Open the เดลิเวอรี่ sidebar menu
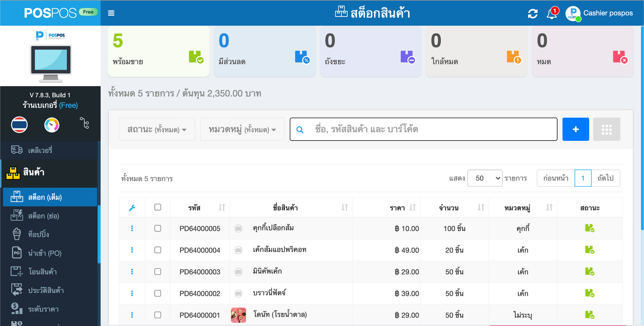The width and height of the screenshot is (644, 326). coord(48,150)
